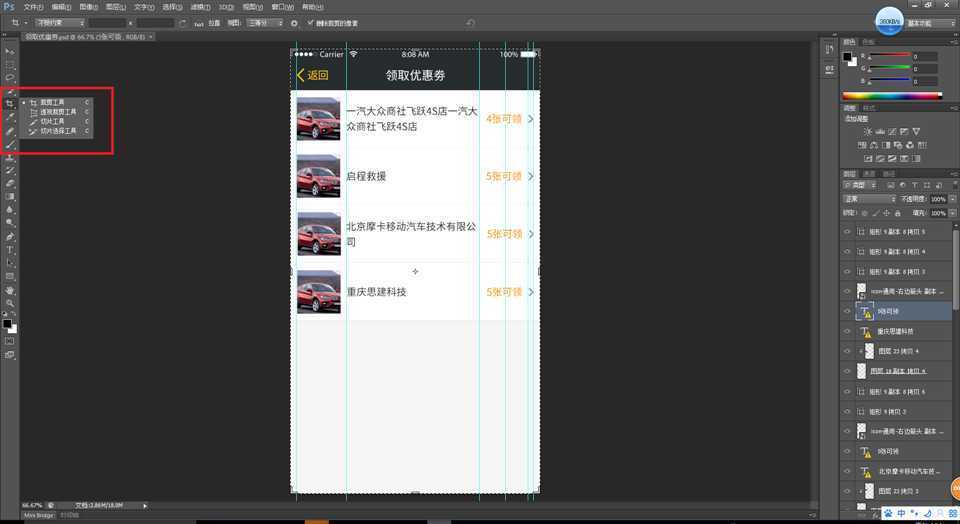Select the Move tool
960x524 pixels.
coord(9,51)
